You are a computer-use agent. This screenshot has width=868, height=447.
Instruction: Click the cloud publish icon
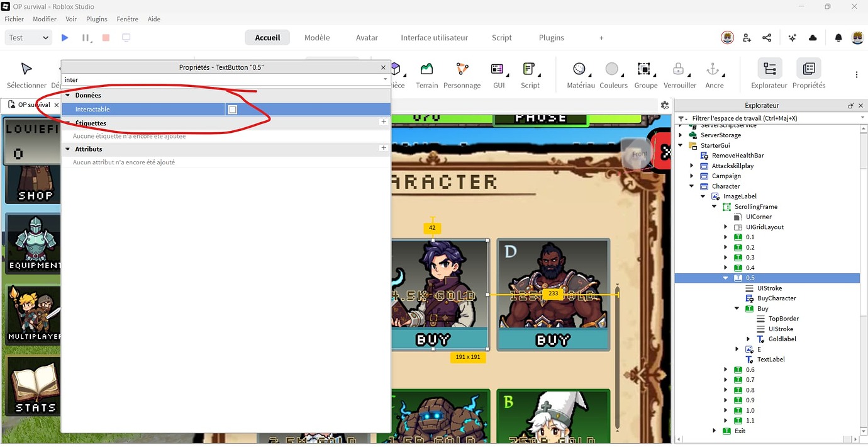(x=813, y=38)
